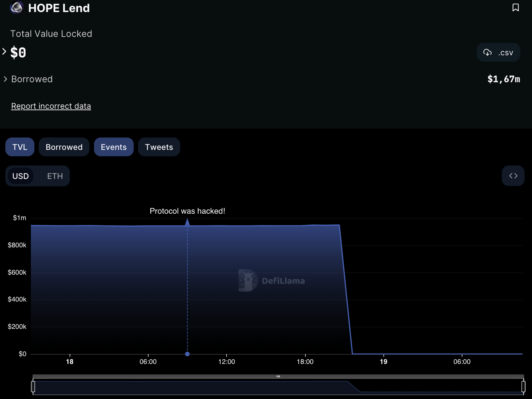Toggle the Borrowed chart series

(x=64, y=147)
